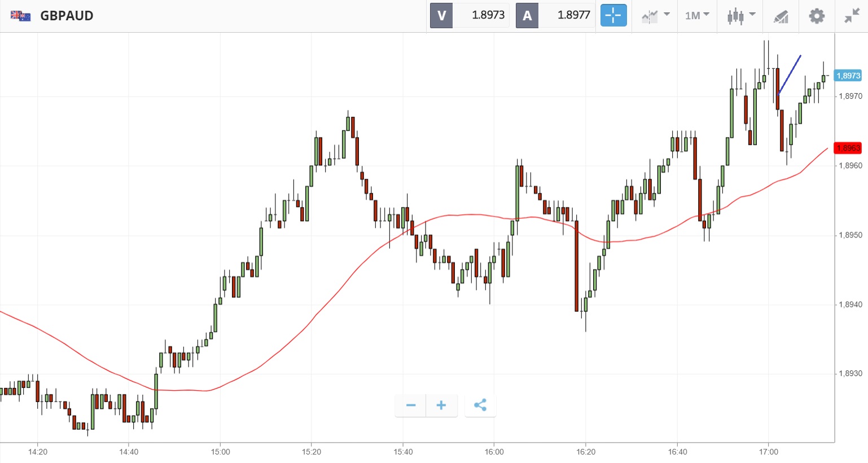Viewport: 868px width, 463px height.
Task: Collapse the chart from fullscreen
Action: (x=852, y=16)
